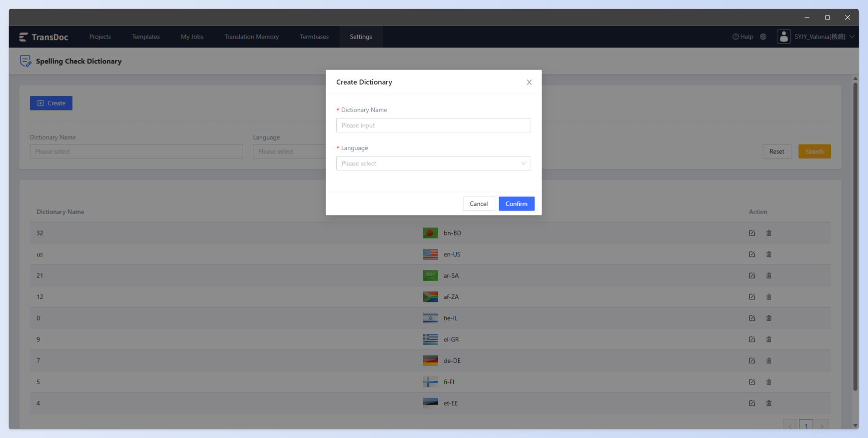Focus the Dictionary Name input in dialog
Viewport: 868px width, 438px height.
(x=433, y=125)
